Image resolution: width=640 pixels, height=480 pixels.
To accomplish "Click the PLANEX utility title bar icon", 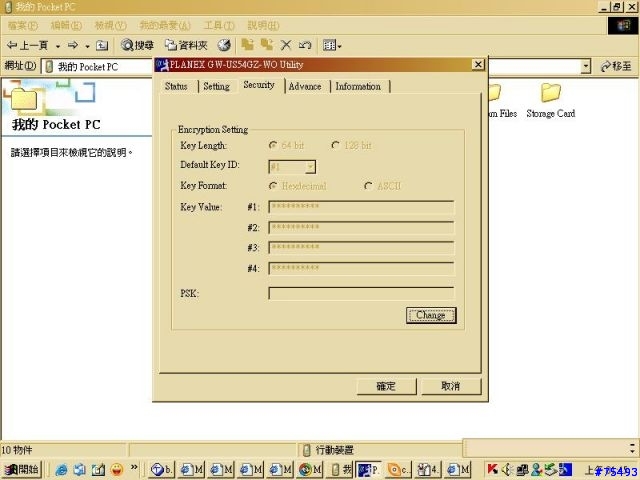I will tap(162, 64).
